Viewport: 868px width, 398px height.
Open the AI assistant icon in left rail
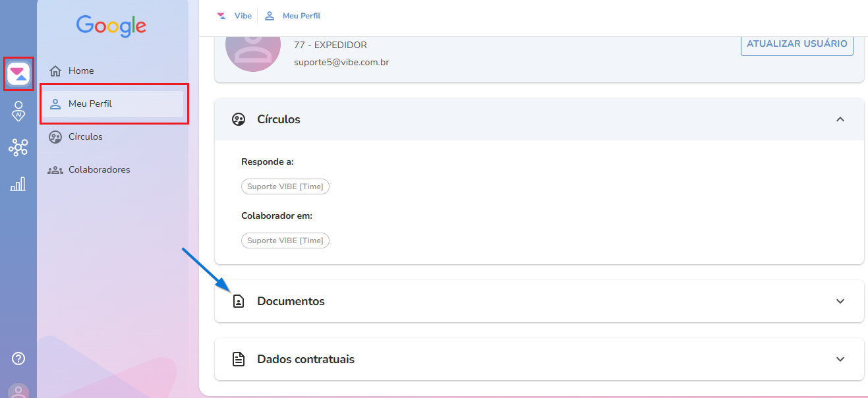pos(18,111)
